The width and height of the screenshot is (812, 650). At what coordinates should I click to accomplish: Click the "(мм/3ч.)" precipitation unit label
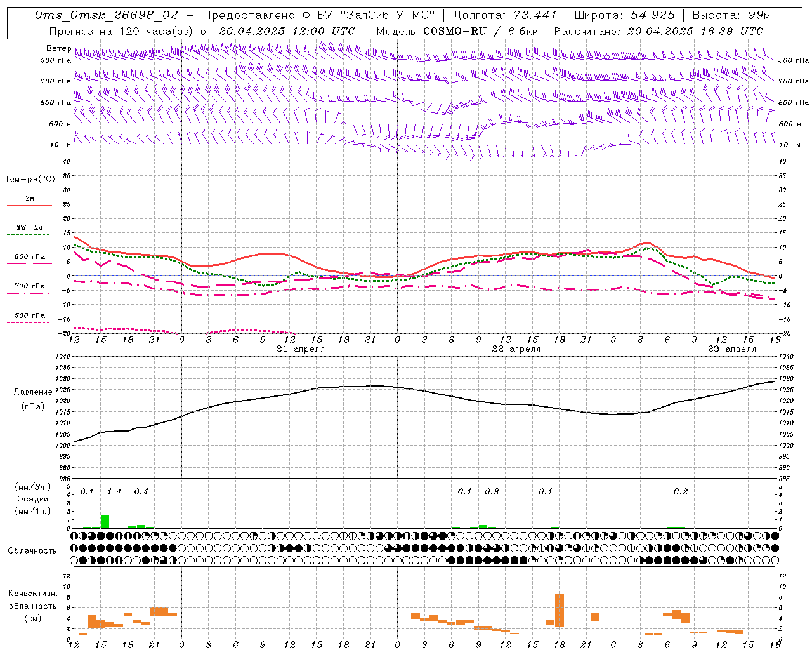[x=33, y=487]
